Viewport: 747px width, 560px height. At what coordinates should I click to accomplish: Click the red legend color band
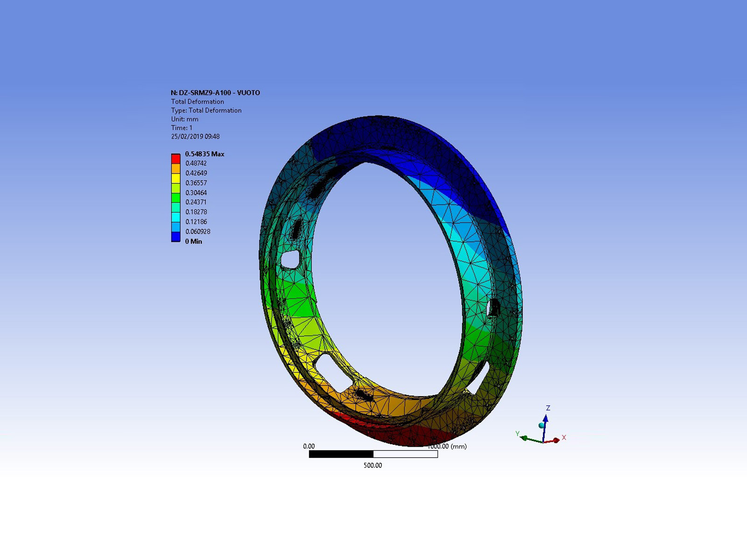176,159
